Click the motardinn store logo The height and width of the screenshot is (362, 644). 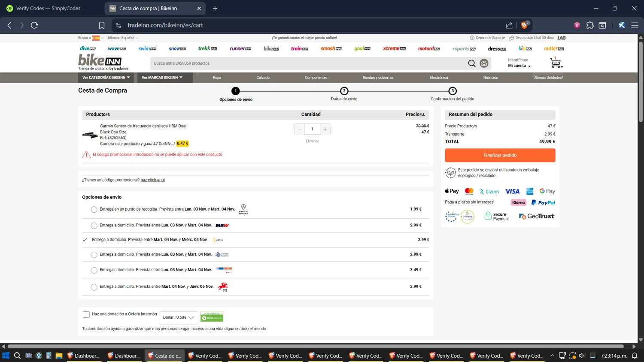429,48
